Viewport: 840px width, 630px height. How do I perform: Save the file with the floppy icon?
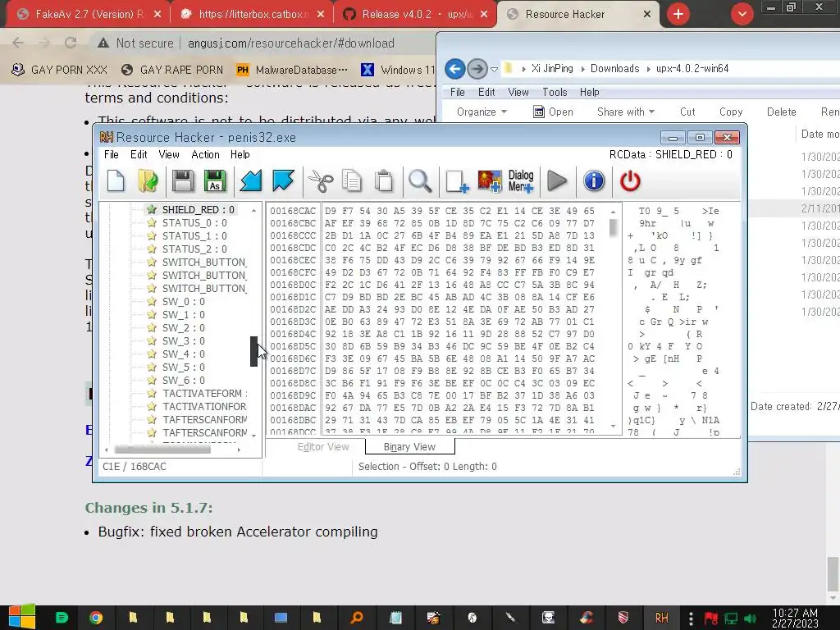point(183,181)
